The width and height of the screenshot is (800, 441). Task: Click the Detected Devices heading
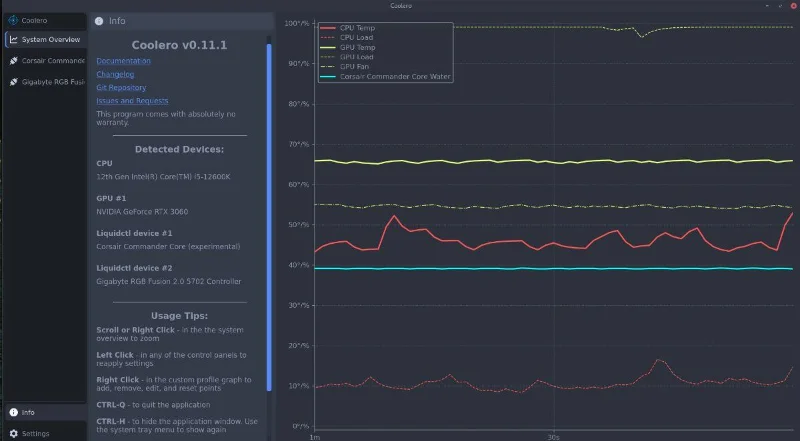179,149
